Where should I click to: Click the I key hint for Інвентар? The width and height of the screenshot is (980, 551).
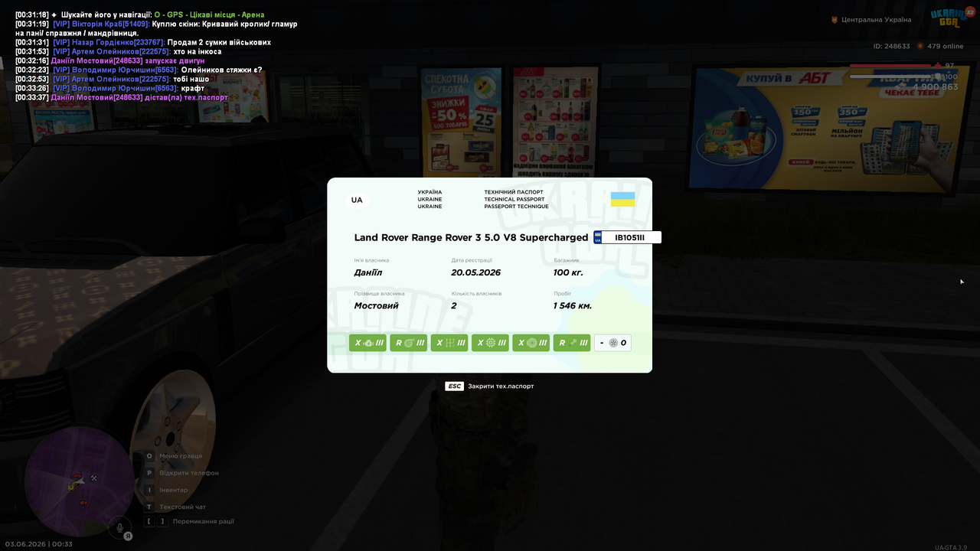coord(149,490)
